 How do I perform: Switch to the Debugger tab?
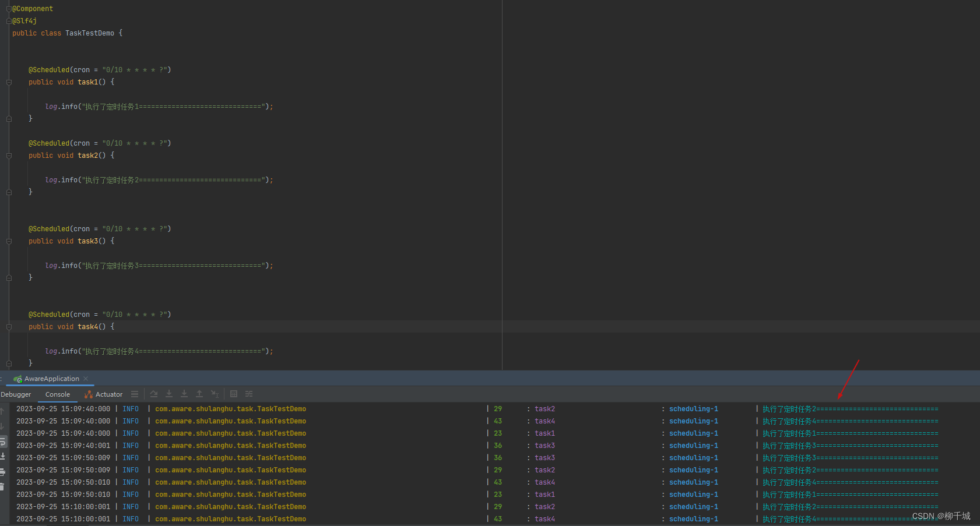pos(16,394)
